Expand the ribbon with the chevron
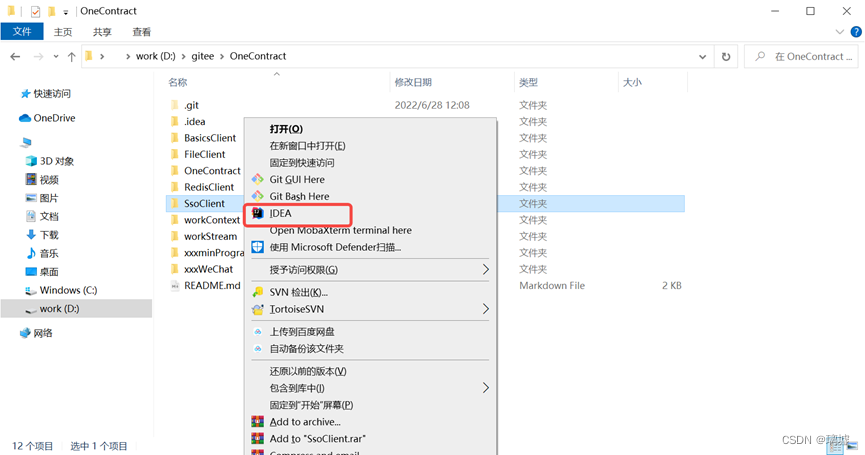This screenshot has height=455, width=865. 840,32
